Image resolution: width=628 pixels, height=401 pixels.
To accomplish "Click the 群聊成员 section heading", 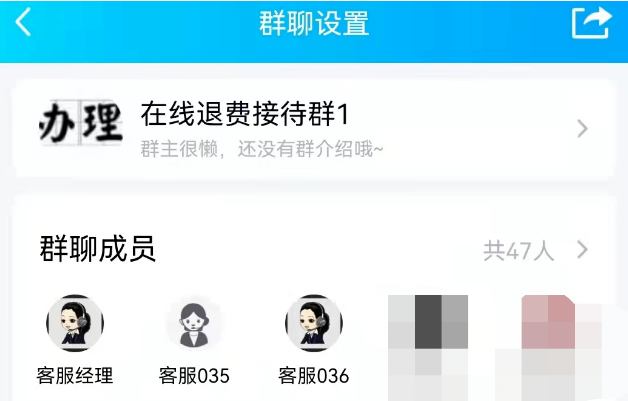I will [97, 249].
